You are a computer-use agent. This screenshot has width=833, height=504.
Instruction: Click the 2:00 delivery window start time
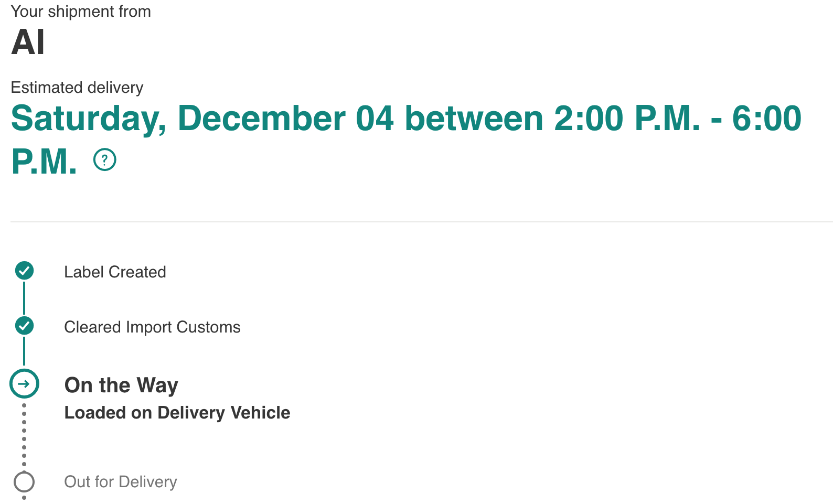tap(589, 118)
